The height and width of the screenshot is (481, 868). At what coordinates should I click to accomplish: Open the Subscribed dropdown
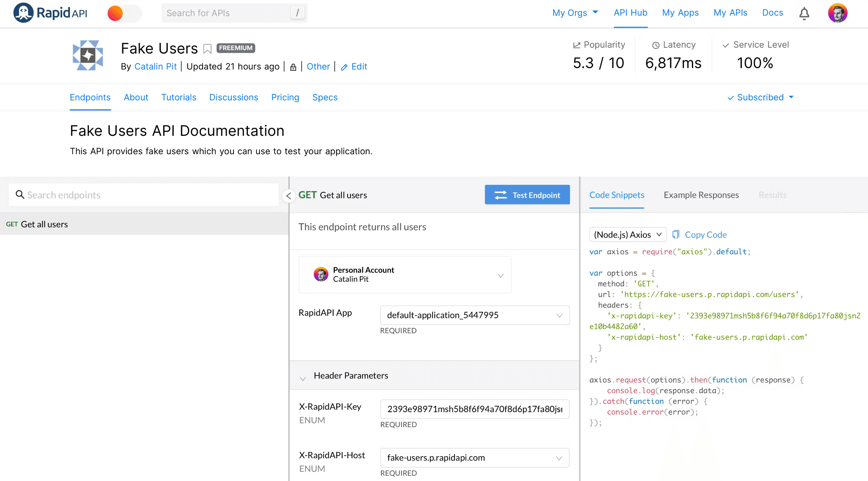click(760, 97)
